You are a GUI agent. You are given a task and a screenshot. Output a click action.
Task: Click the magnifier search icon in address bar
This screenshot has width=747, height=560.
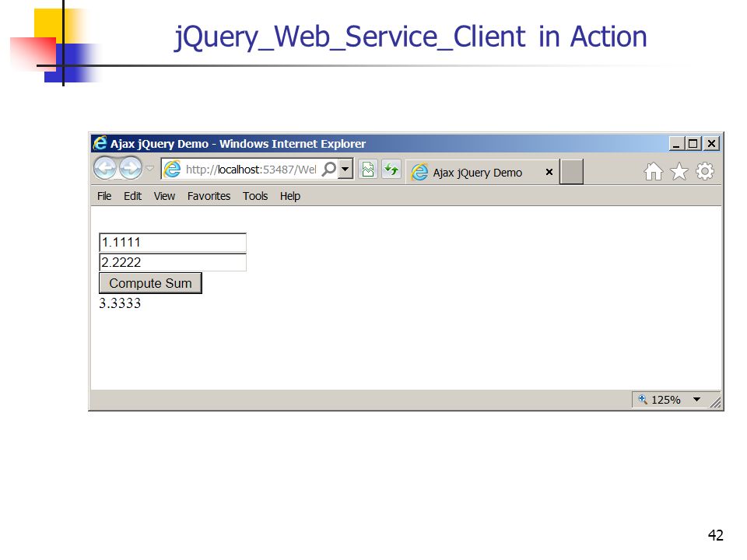(x=329, y=169)
